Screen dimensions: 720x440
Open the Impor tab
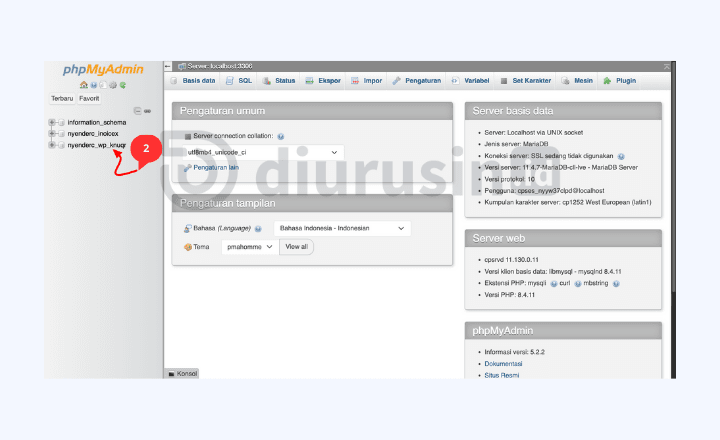[x=367, y=81]
